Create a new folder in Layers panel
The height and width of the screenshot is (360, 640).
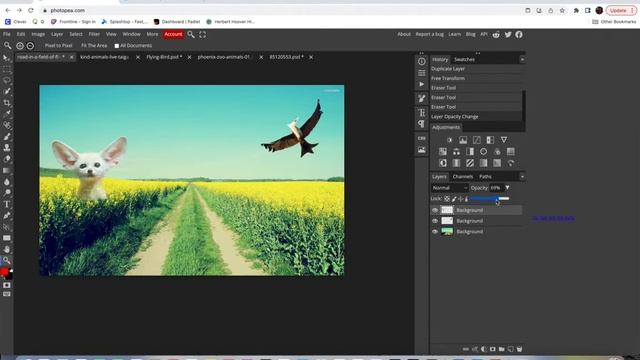coord(502,349)
